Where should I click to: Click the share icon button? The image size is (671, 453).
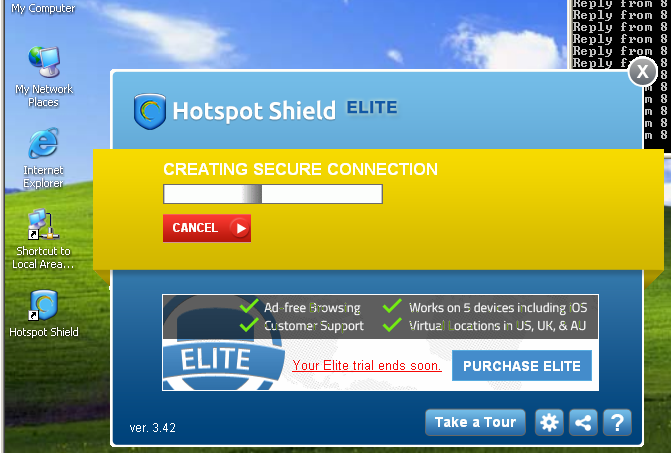[x=583, y=423]
